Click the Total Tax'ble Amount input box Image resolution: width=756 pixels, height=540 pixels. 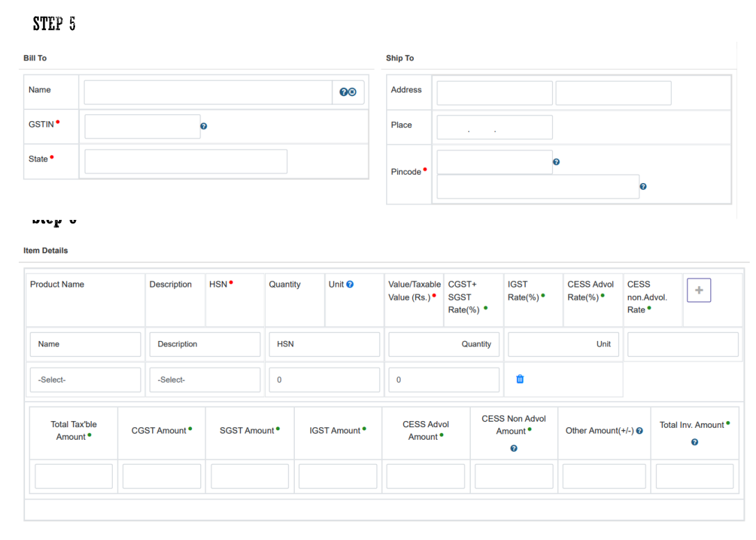point(74,477)
